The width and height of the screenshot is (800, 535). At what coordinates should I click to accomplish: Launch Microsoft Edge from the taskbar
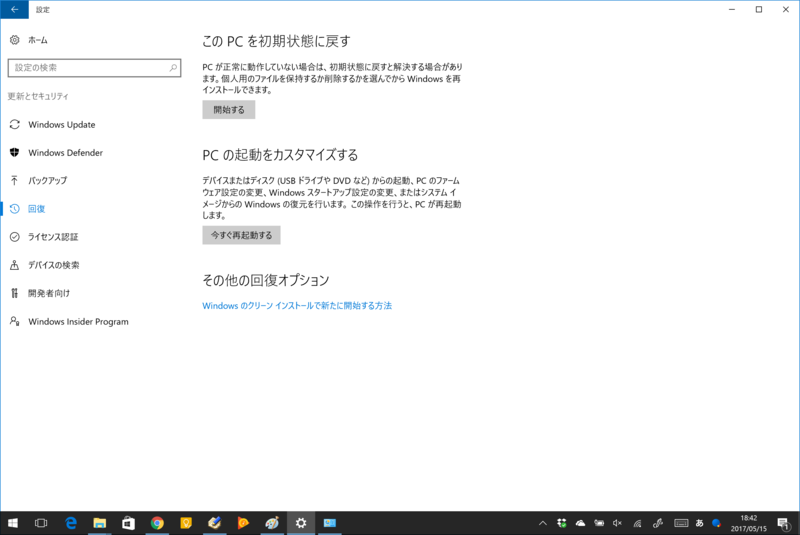70,523
